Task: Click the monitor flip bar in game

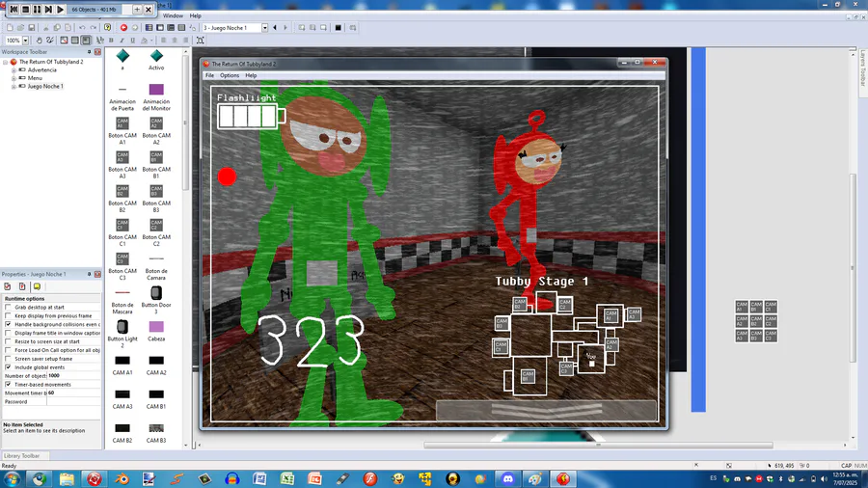Action: [x=547, y=411]
